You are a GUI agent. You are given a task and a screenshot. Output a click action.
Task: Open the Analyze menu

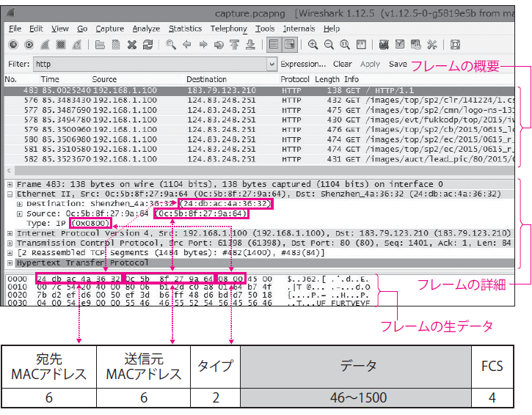(x=146, y=29)
